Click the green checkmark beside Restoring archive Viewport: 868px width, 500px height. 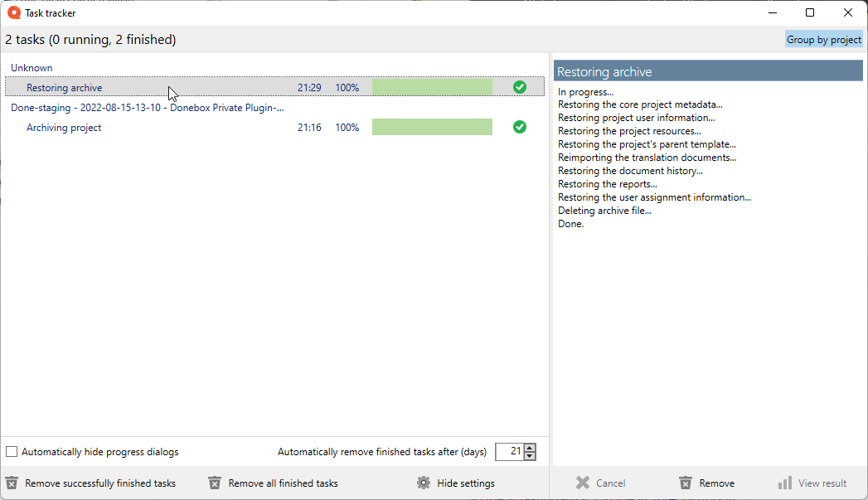click(520, 87)
